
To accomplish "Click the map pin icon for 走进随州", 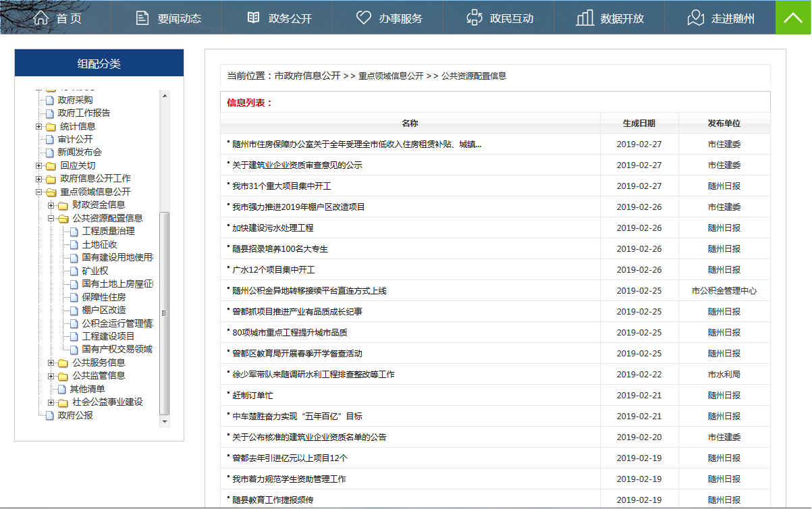I will (x=695, y=18).
